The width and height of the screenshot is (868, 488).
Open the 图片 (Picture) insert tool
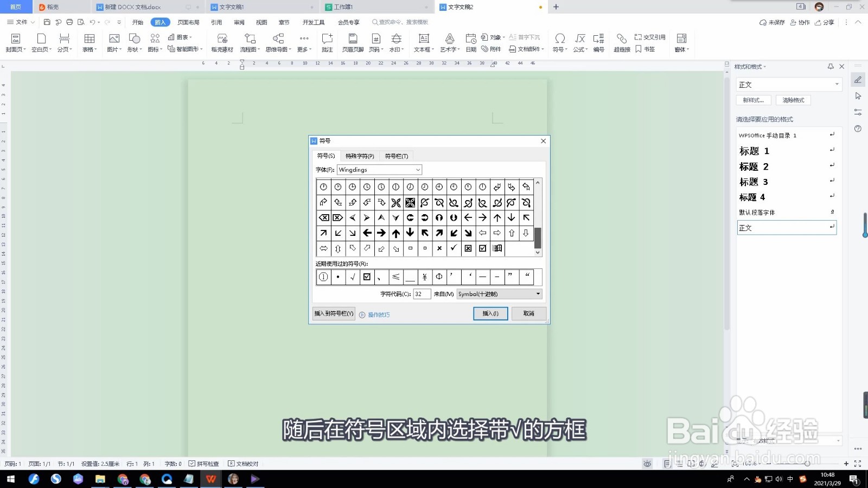(x=113, y=42)
